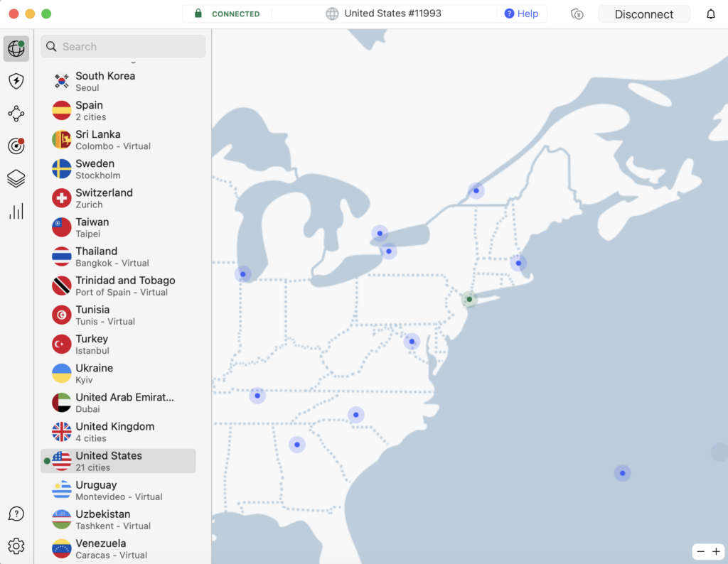Select Switzerland Zurich server
728x564 pixels.
click(x=119, y=198)
